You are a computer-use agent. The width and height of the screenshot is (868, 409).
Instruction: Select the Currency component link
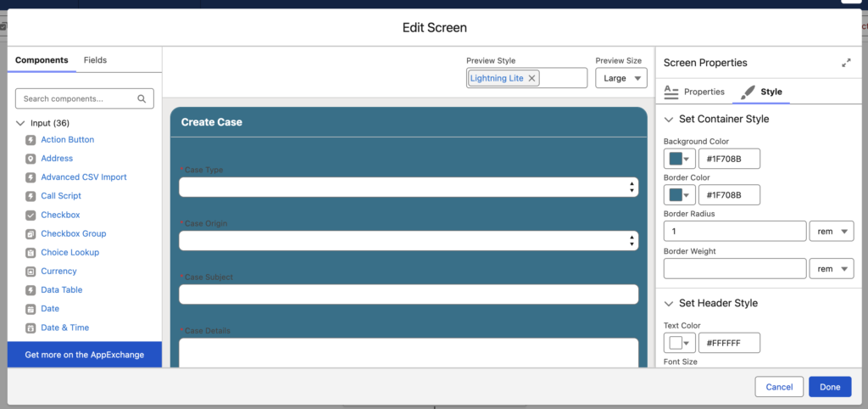58,271
